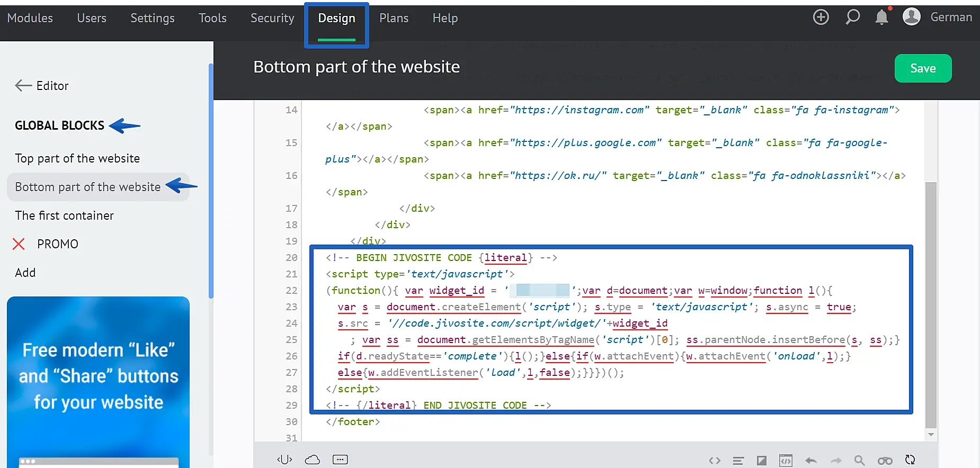Remove the PROMO block with red X
The height and width of the screenshot is (468, 980).
click(x=19, y=244)
